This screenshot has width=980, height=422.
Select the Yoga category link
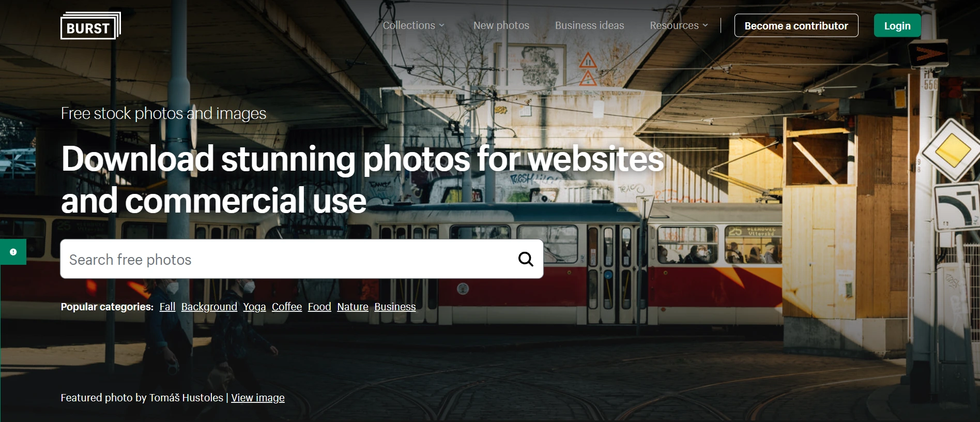coord(254,307)
